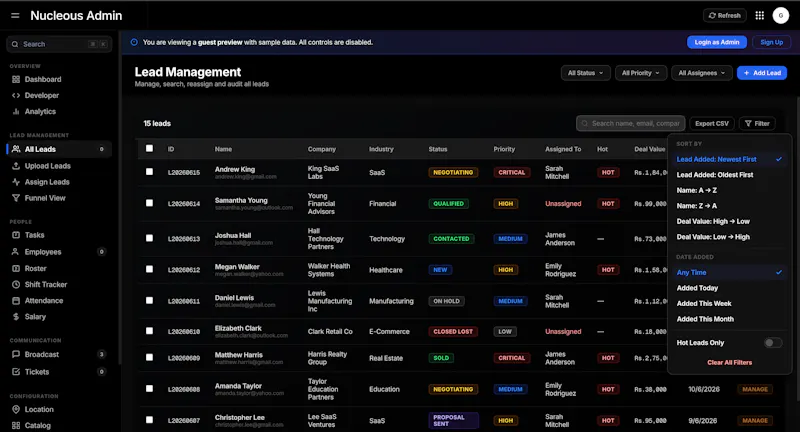Screen dimensions: 800x432
Task: Check the box for Matthew Harris
Action: tap(149, 358)
